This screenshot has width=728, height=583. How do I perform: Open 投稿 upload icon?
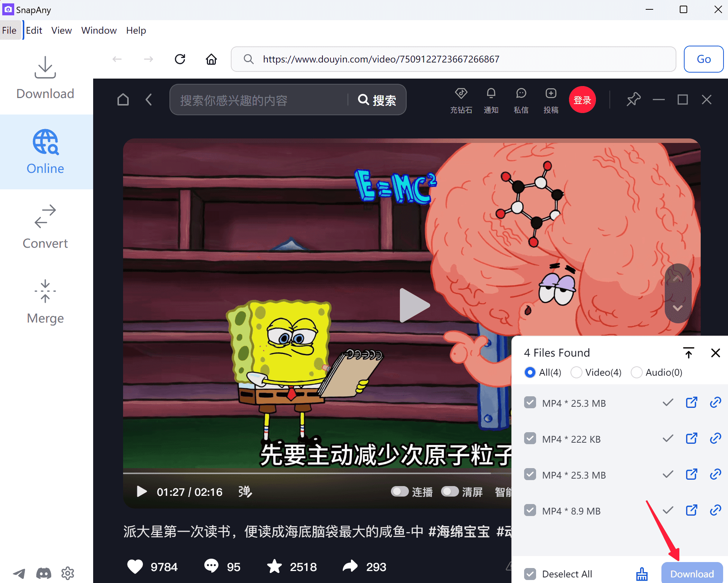click(551, 100)
